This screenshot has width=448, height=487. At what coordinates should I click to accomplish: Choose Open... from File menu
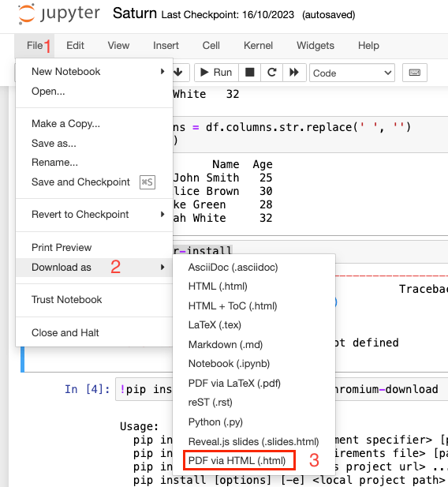[x=95, y=92]
